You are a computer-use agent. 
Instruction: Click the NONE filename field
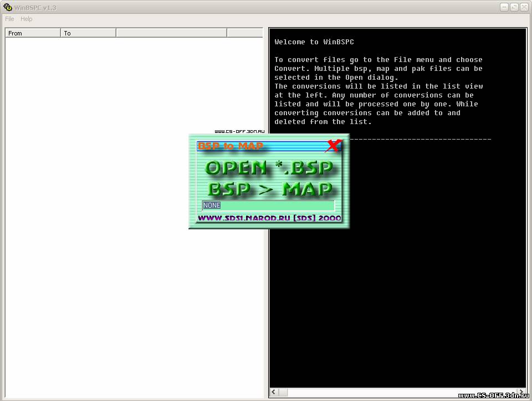tap(268, 205)
